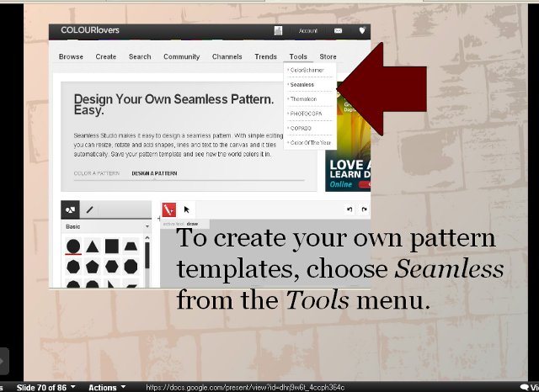Viewport: 539px width, 392px height.
Task: Switch to COLOR A PATTERN tab
Action: (x=97, y=173)
